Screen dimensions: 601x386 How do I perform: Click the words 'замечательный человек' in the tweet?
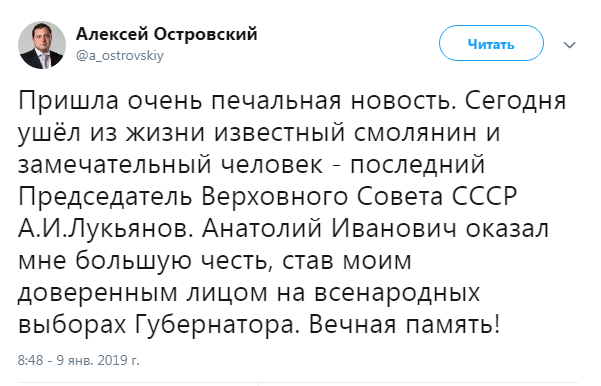[x=170, y=165]
